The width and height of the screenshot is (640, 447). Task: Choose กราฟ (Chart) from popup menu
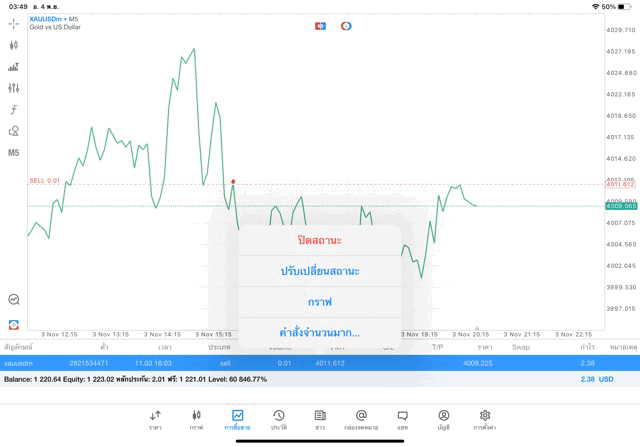[x=320, y=301]
